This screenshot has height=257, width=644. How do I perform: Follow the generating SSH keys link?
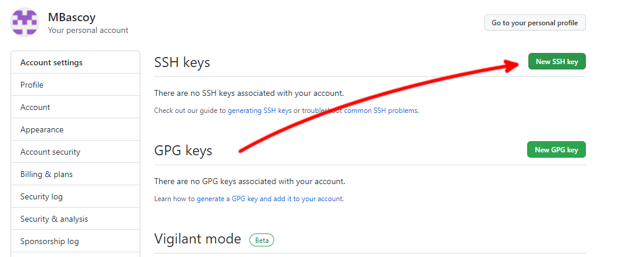(259, 111)
